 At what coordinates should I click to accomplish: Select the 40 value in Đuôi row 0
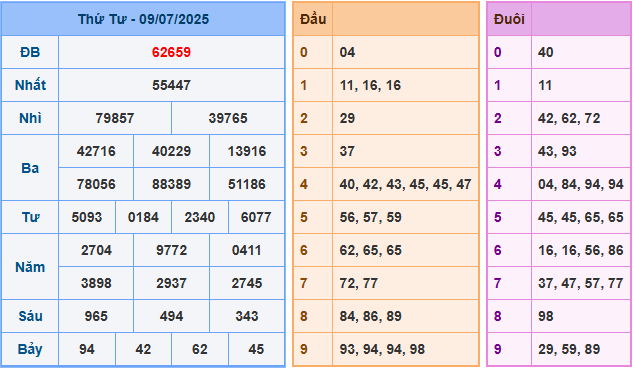545,52
